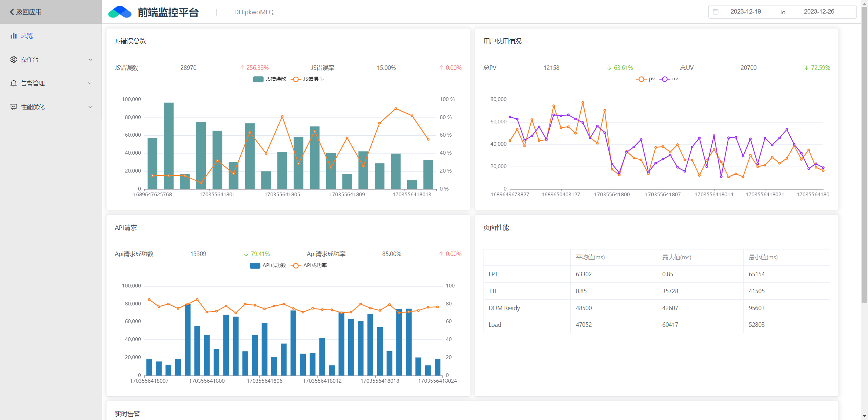Set end date 2023-12-26 field
868x420 pixels.
tap(819, 12)
